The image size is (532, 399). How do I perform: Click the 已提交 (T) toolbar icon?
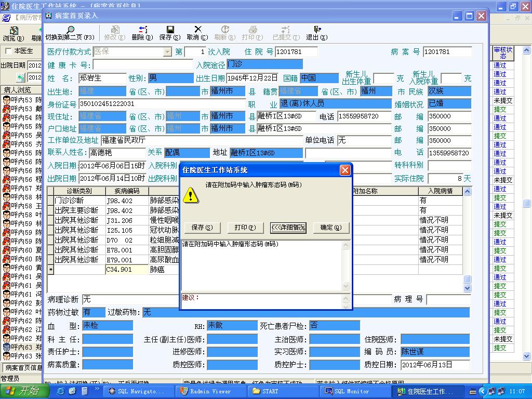286,30
